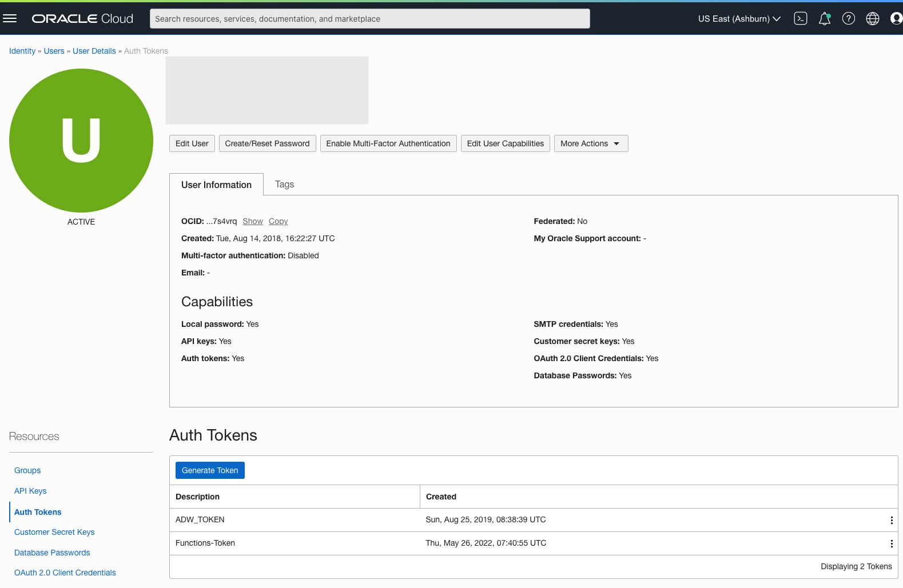
Task: Open the user profile avatar menu
Action: pos(896,19)
